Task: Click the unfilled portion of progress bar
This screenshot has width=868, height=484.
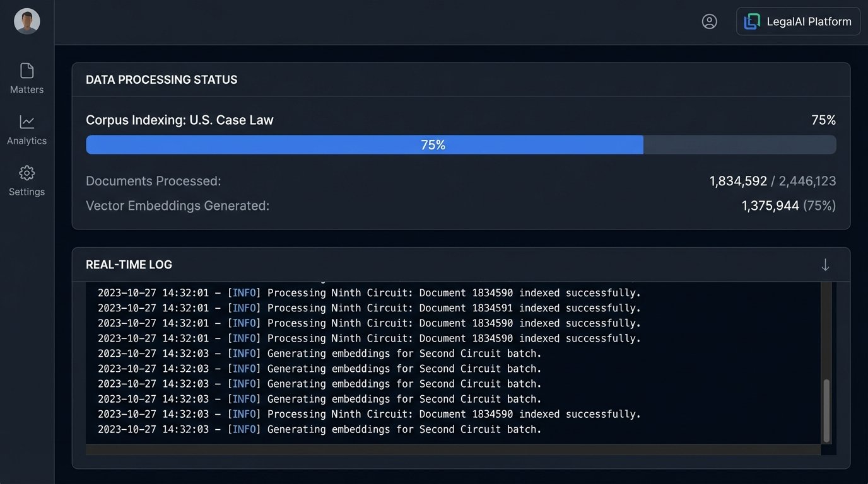Action: tap(739, 145)
